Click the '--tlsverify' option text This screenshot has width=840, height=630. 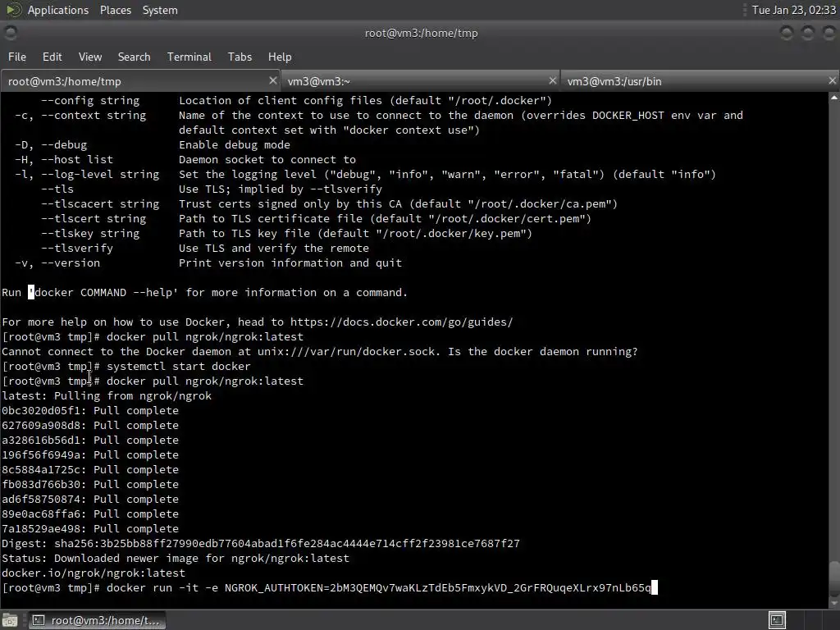pos(77,248)
